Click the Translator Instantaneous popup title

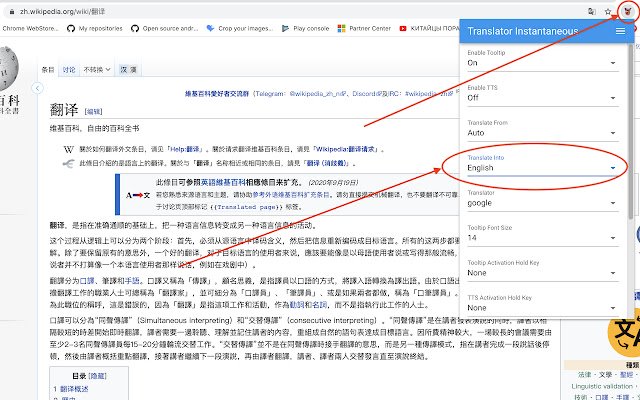[522, 31]
